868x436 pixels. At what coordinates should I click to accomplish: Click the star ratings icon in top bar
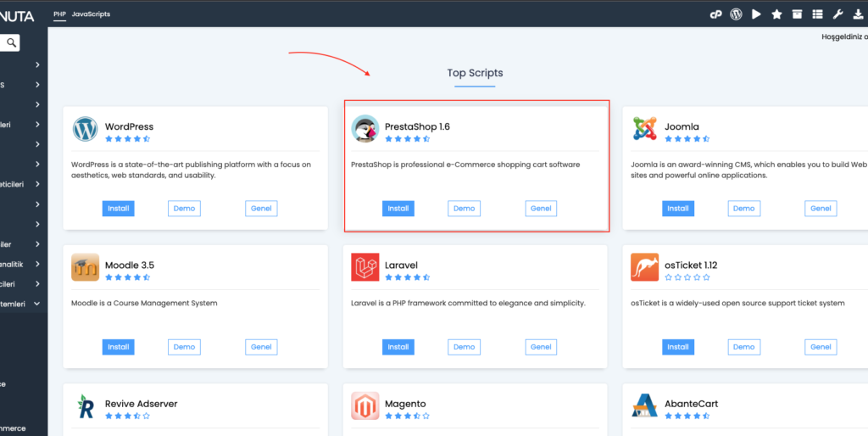(x=776, y=14)
